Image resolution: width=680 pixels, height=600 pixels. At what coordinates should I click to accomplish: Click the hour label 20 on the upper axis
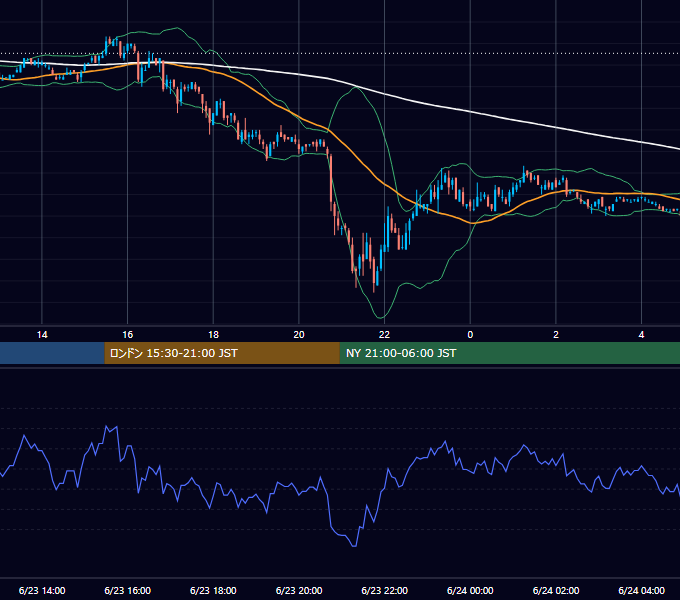click(299, 335)
